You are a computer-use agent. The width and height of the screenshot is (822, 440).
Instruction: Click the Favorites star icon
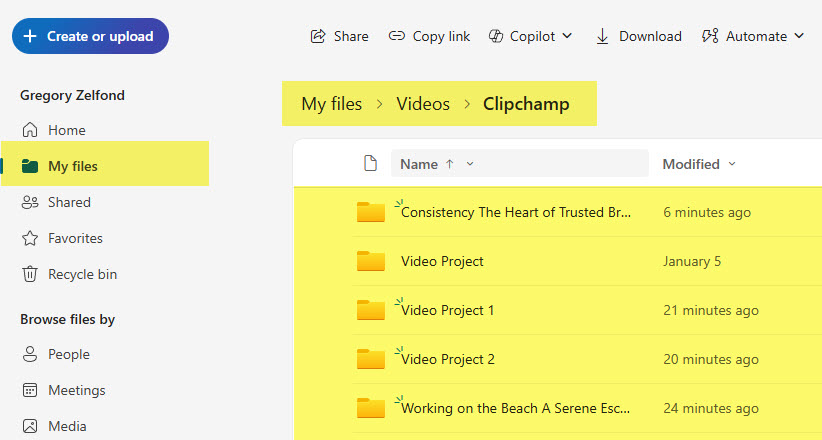point(30,238)
